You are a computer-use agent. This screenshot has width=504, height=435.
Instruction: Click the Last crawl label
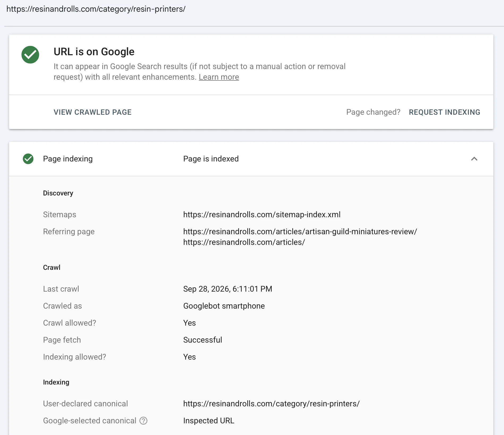[x=61, y=289]
